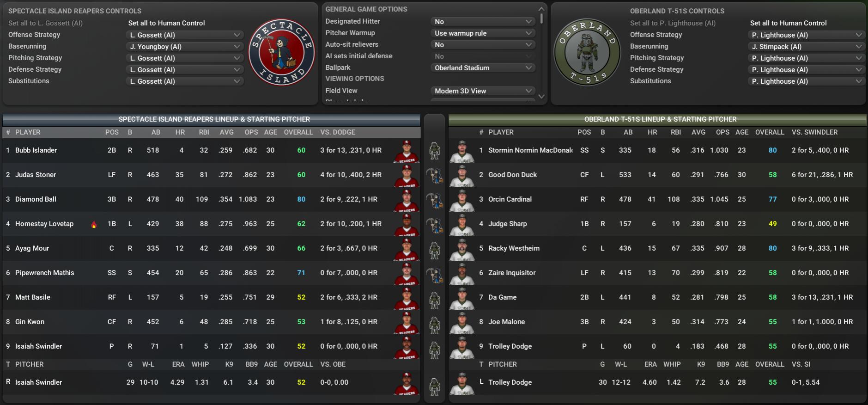Click the flame icon beside Homestay Lovetap
The height and width of the screenshot is (405, 868).
[94, 224]
